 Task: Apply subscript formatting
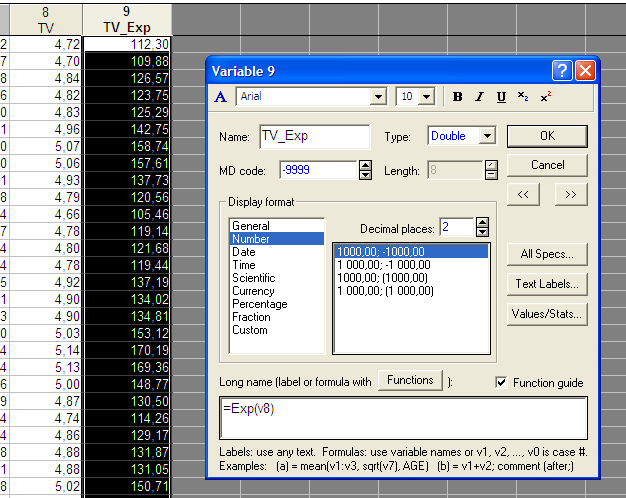(x=523, y=97)
